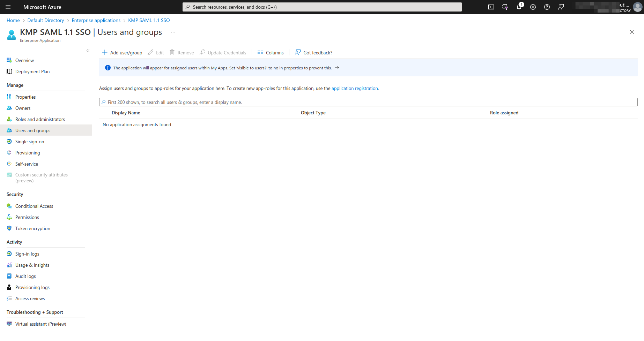Click the Owners people icon
The width and height of the screenshot is (644, 341).
click(9, 108)
